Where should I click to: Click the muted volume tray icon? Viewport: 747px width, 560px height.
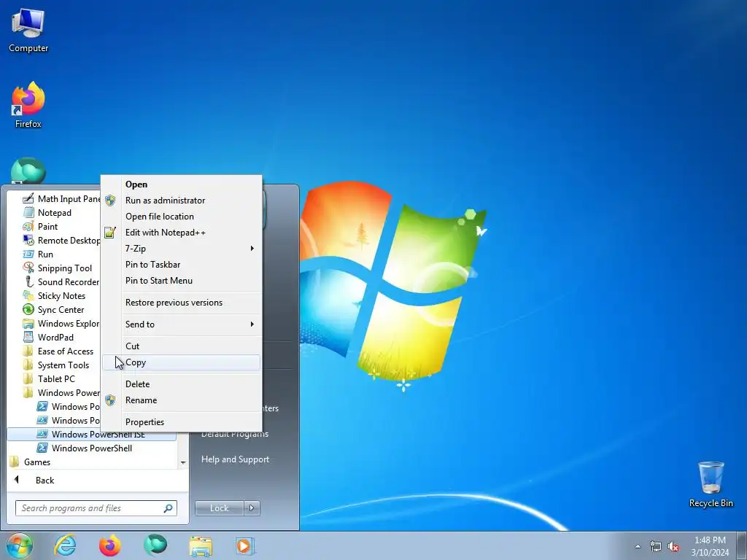[x=673, y=547]
